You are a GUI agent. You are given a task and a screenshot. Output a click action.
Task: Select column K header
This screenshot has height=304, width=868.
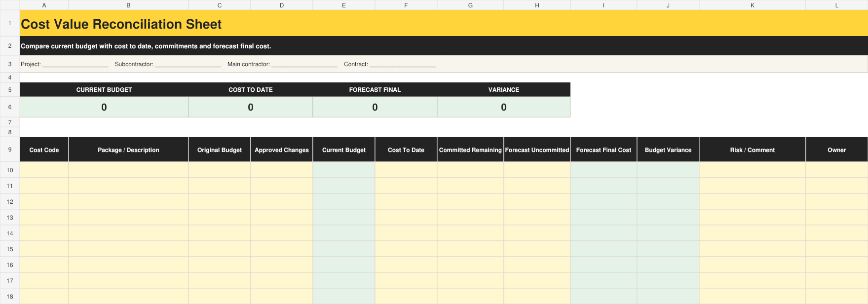click(753, 5)
